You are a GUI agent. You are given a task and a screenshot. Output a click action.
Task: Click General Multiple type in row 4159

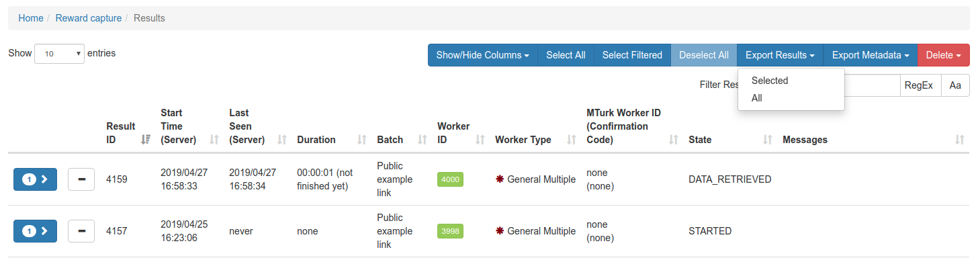tap(535, 179)
